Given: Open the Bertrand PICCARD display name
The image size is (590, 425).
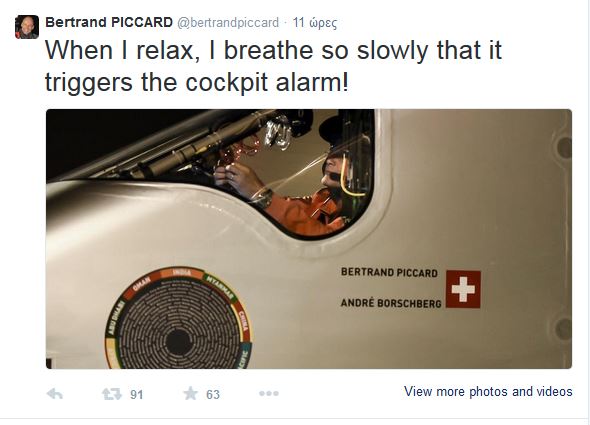Looking at the screenshot, I should coord(109,22).
